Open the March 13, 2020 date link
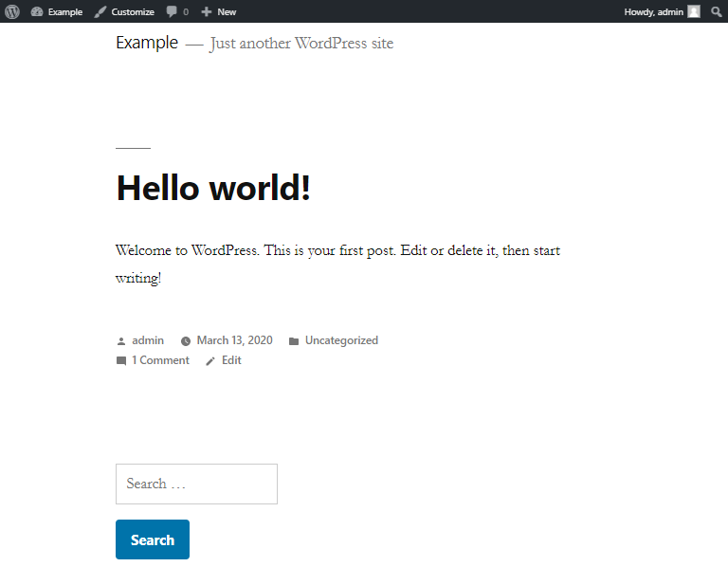The height and width of the screenshot is (585, 728). 234,340
